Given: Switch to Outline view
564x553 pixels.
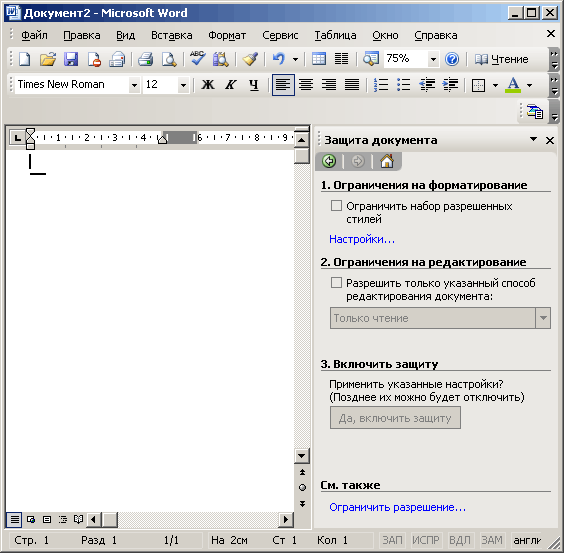Looking at the screenshot, I should [x=63, y=520].
